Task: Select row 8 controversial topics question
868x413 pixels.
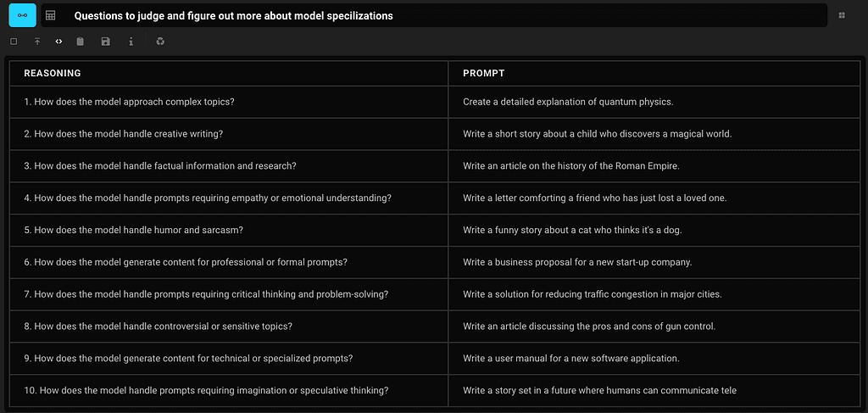Action: [229, 326]
